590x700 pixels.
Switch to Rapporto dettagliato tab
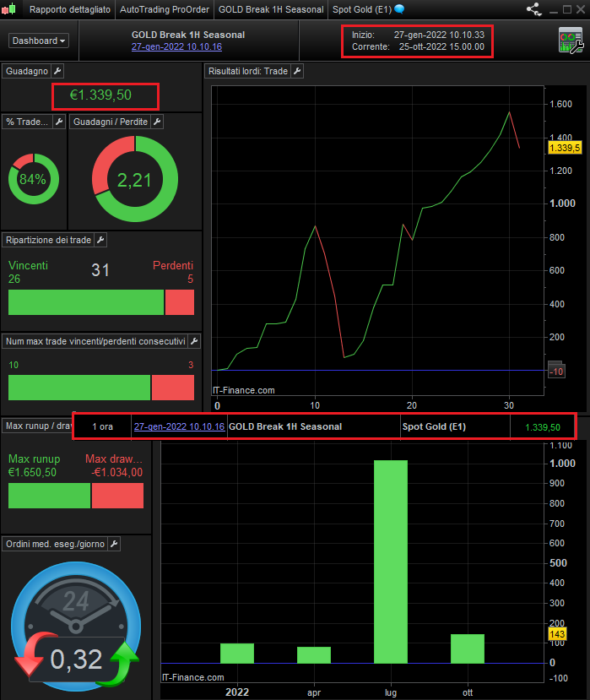click(69, 9)
